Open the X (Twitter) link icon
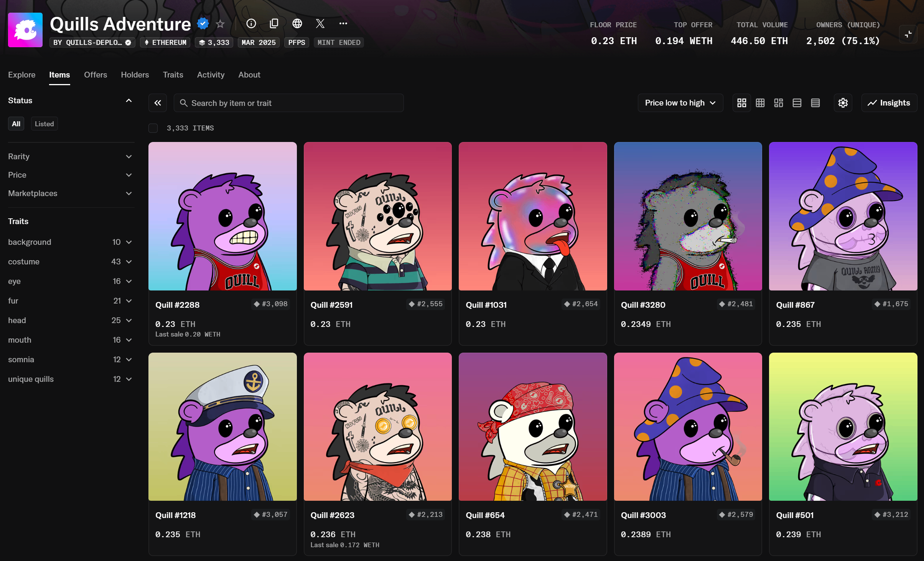This screenshot has width=924, height=561. (320, 24)
